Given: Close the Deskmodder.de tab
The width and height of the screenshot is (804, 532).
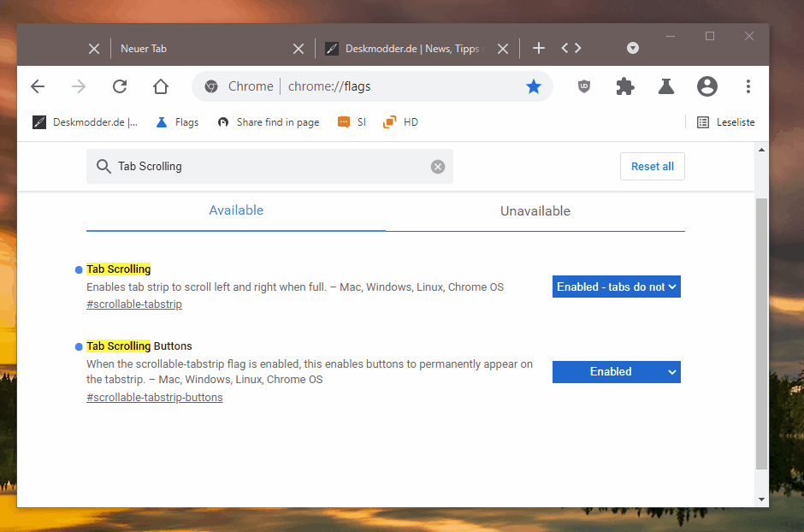Looking at the screenshot, I should point(503,49).
